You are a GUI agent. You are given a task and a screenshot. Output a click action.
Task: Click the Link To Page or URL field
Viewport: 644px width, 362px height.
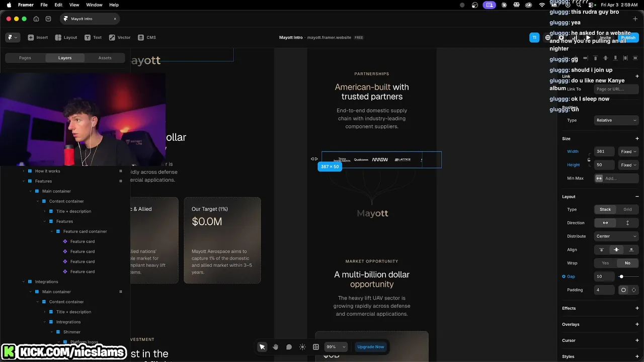coord(616,89)
